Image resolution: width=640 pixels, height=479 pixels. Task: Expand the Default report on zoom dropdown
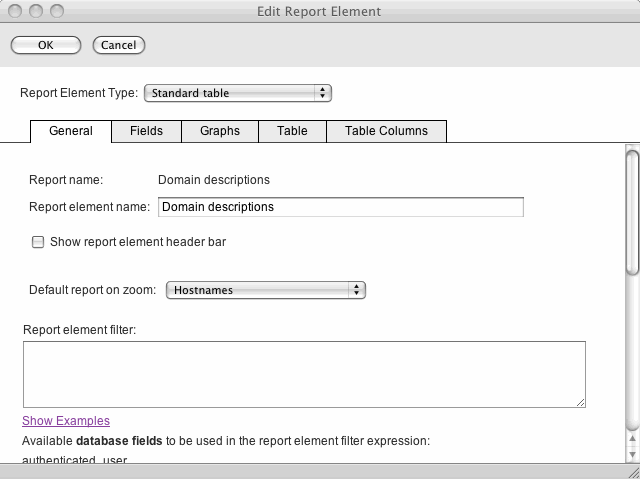coord(265,290)
